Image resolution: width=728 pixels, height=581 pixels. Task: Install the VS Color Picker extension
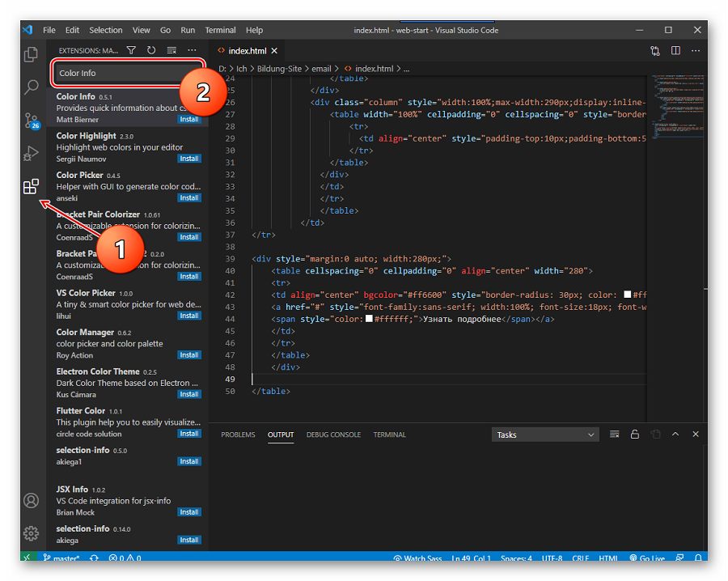[189, 316]
